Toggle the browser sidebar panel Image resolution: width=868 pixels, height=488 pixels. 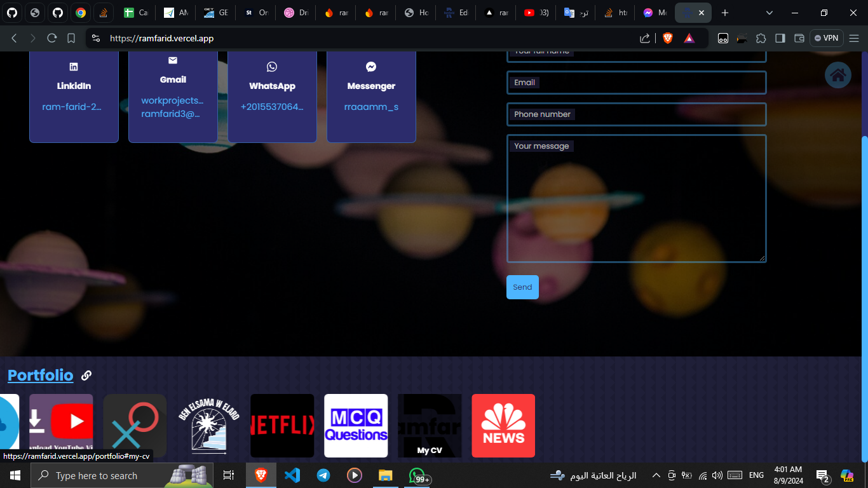(x=780, y=38)
